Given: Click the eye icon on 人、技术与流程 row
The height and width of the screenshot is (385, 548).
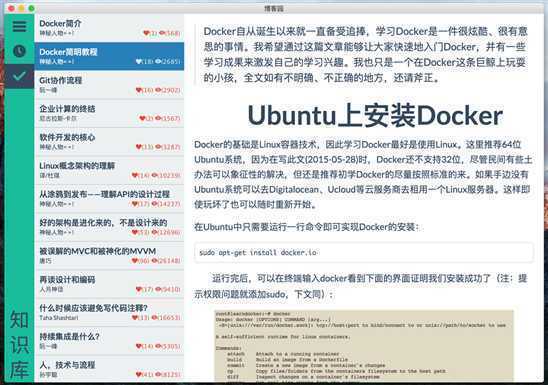Looking at the screenshot, I should [158, 375].
